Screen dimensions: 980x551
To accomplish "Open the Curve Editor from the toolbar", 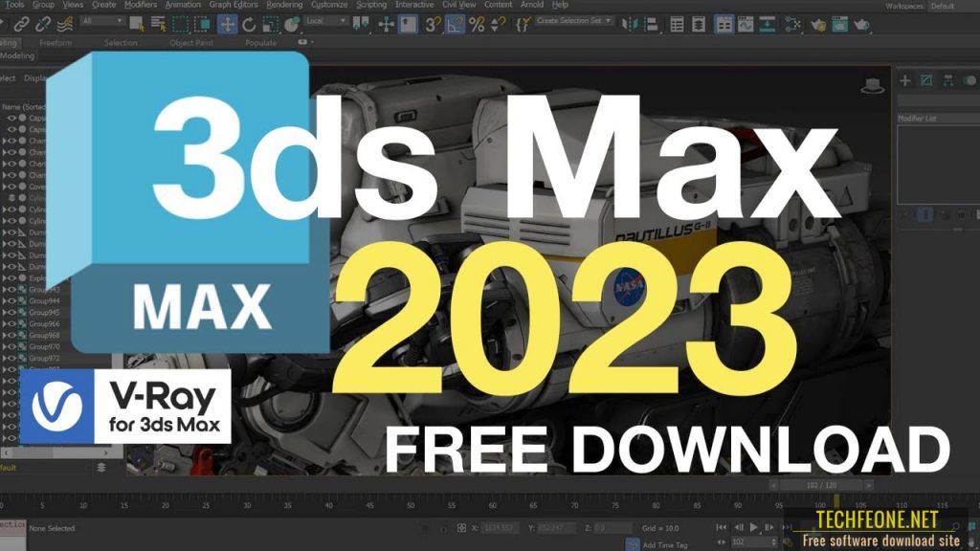I will click(746, 24).
